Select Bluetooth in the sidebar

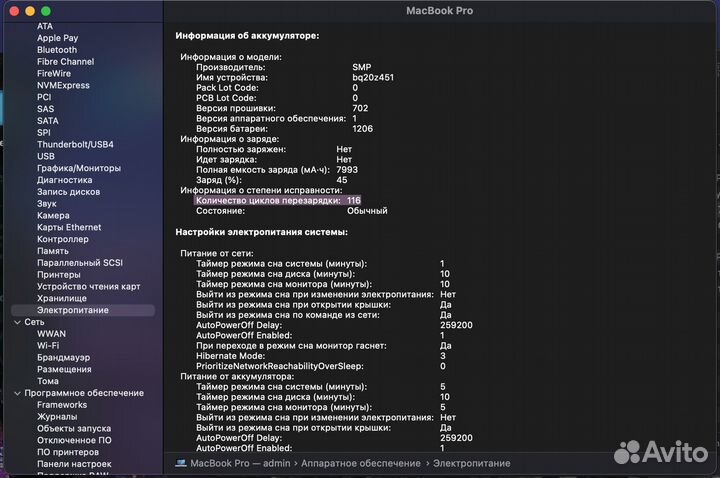pos(57,50)
